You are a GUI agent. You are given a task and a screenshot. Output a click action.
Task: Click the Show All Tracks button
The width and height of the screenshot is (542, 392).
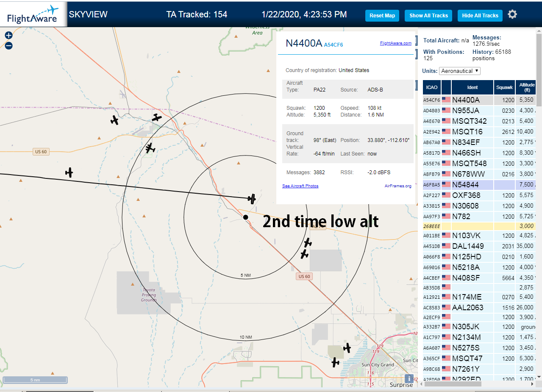[x=428, y=16]
